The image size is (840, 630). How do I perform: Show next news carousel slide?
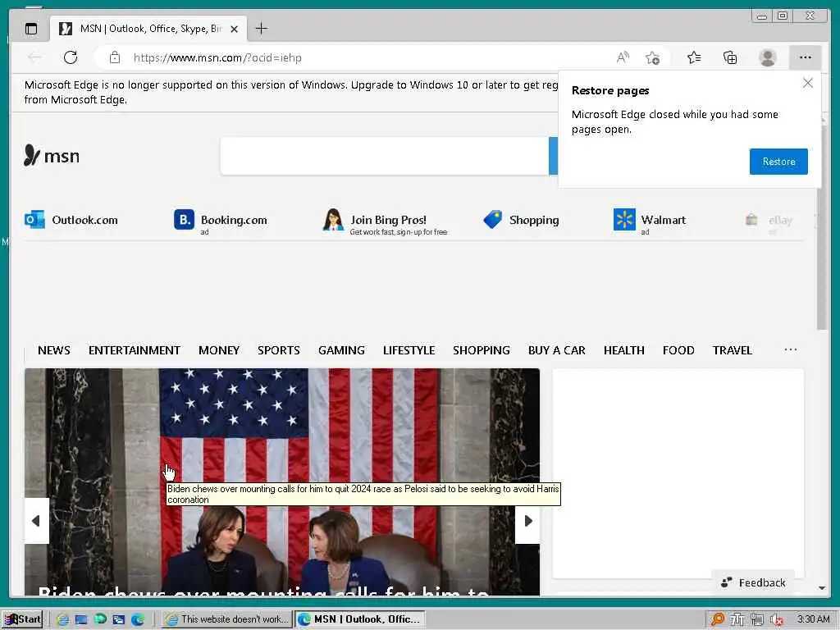(527, 520)
